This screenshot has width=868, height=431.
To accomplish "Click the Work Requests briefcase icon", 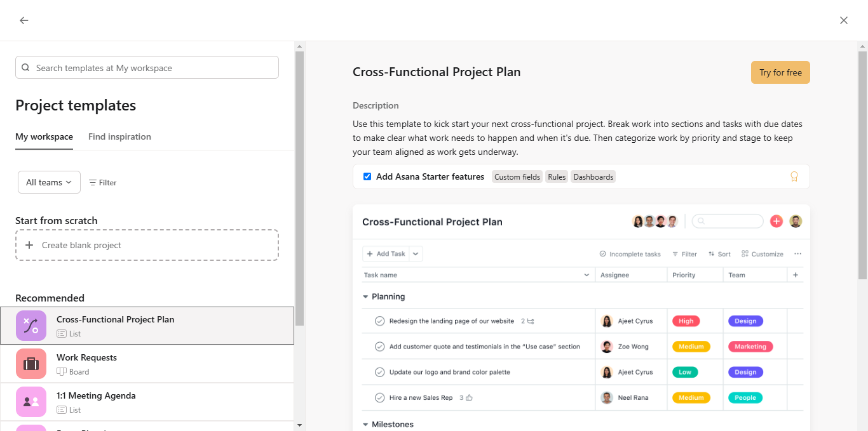I will [31, 364].
